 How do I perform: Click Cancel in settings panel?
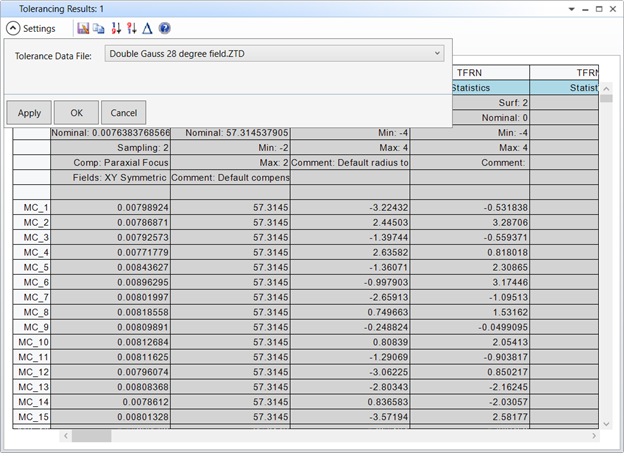click(x=124, y=113)
